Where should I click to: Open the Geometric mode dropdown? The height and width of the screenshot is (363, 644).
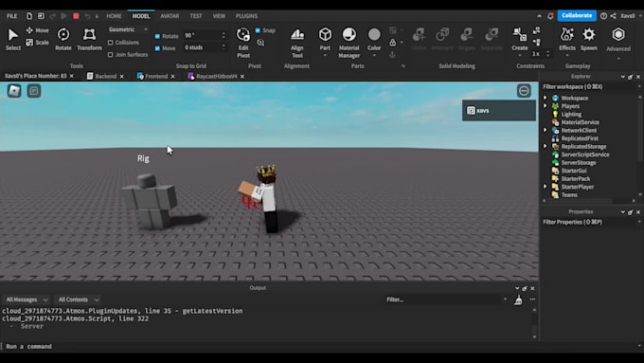[128, 29]
